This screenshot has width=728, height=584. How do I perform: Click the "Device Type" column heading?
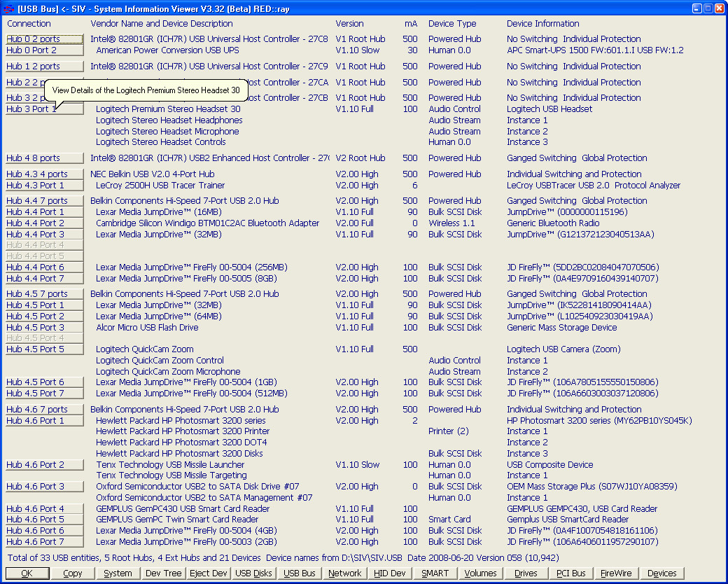point(452,24)
